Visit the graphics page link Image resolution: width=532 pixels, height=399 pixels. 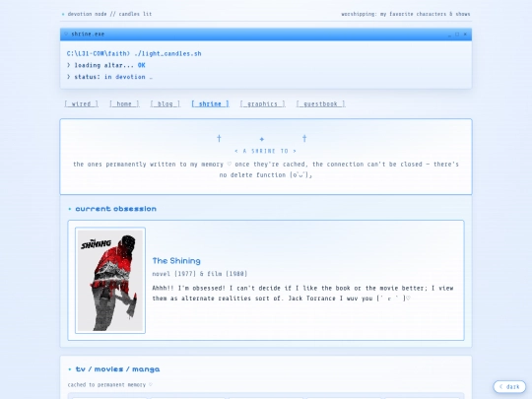(262, 103)
